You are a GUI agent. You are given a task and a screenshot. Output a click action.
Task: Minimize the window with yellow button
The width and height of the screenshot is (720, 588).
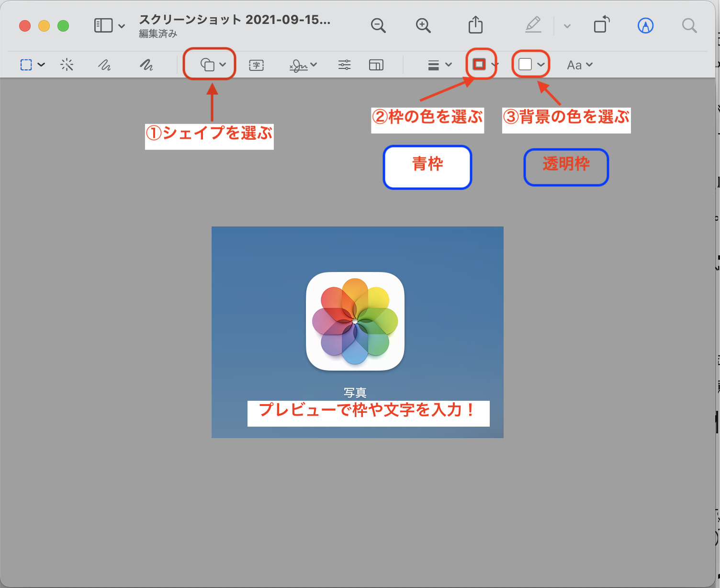point(44,26)
